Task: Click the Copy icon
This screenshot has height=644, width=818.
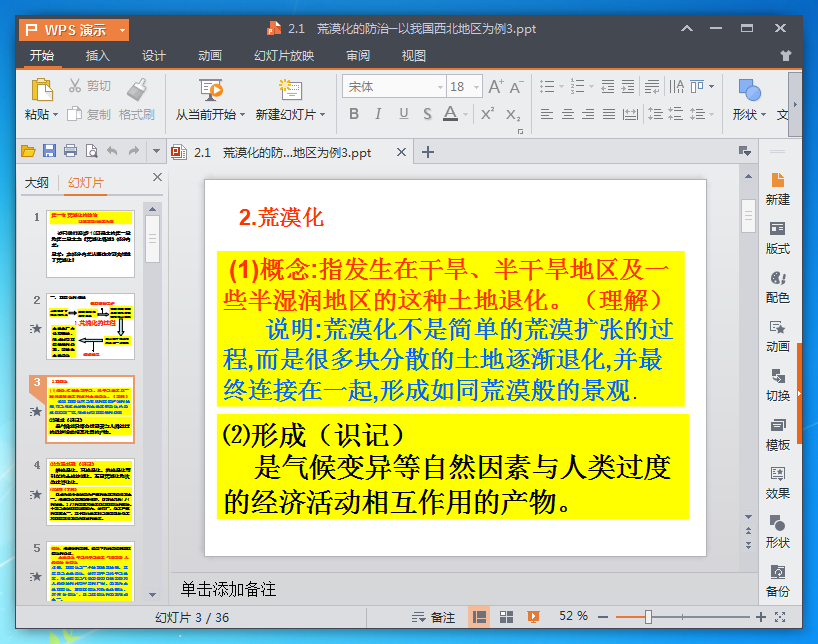Action: [x=75, y=114]
